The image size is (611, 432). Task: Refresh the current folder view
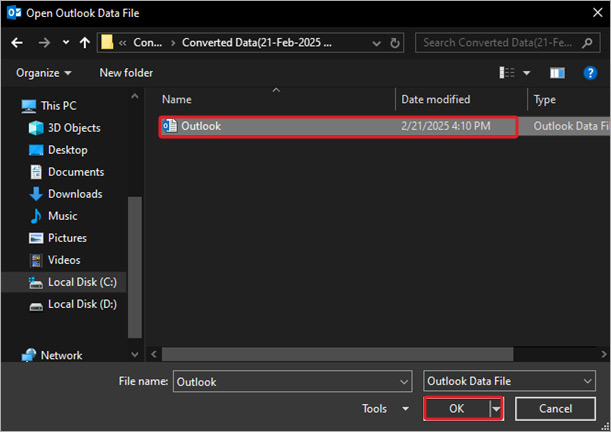[x=396, y=43]
